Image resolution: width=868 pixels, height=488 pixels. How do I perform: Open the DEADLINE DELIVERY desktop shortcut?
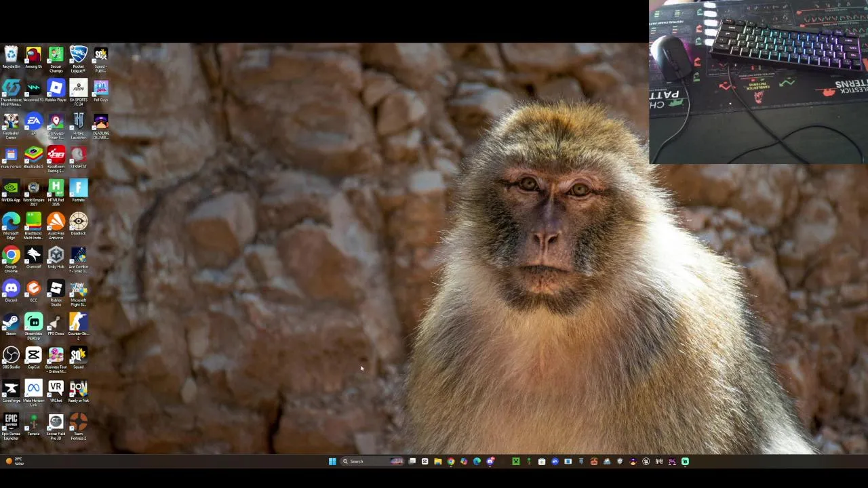pyautogui.click(x=100, y=126)
